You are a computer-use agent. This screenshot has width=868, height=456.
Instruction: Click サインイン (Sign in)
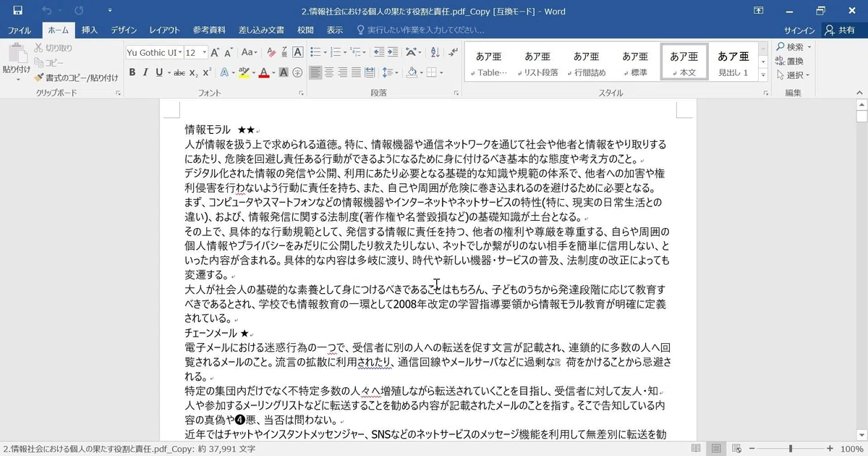(x=800, y=30)
